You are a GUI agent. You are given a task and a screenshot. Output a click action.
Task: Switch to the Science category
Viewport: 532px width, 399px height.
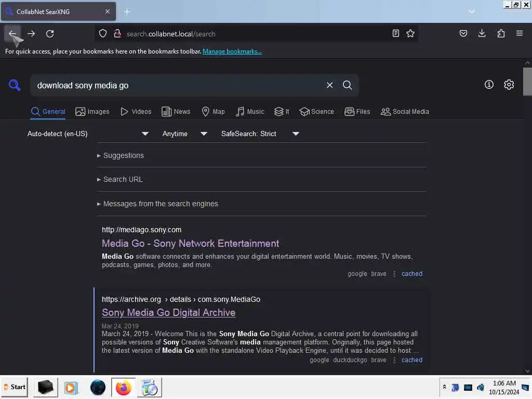coord(316,112)
